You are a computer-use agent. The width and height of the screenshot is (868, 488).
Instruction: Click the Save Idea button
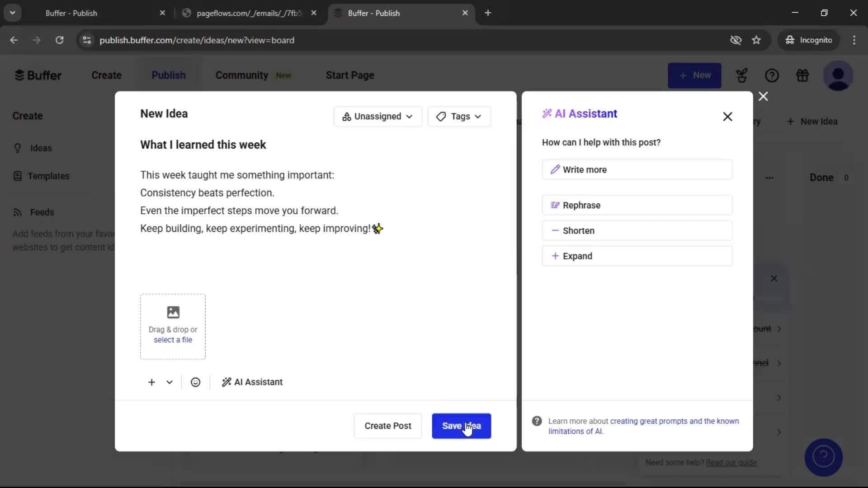pos(461,426)
